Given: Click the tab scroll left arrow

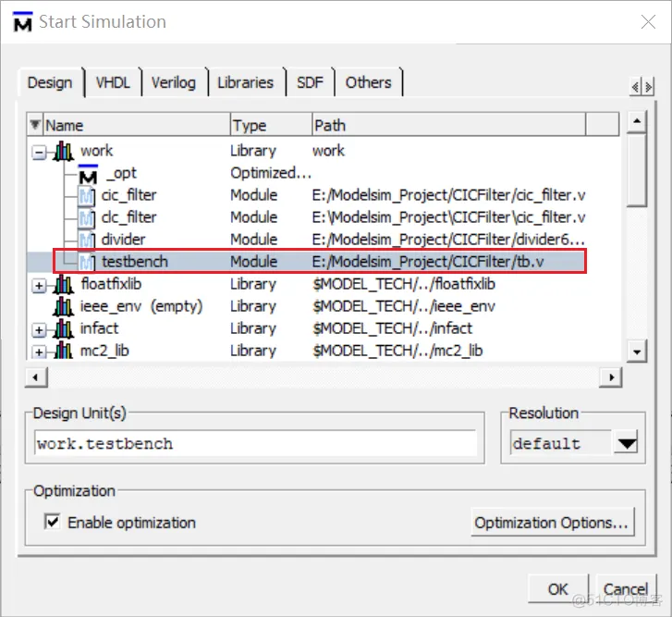Looking at the screenshot, I should click(636, 87).
